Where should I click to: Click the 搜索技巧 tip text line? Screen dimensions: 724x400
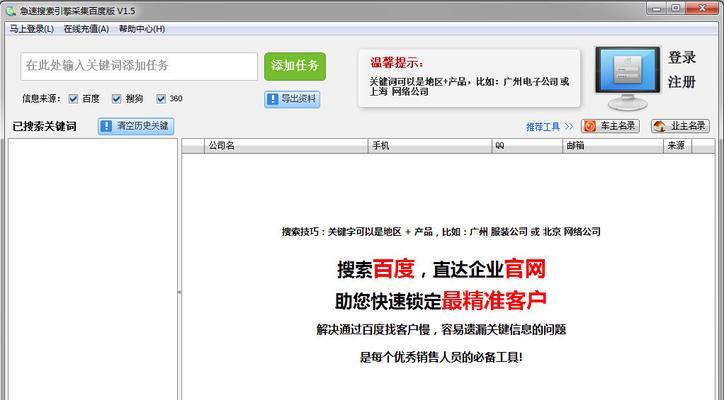[x=441, y=232]
